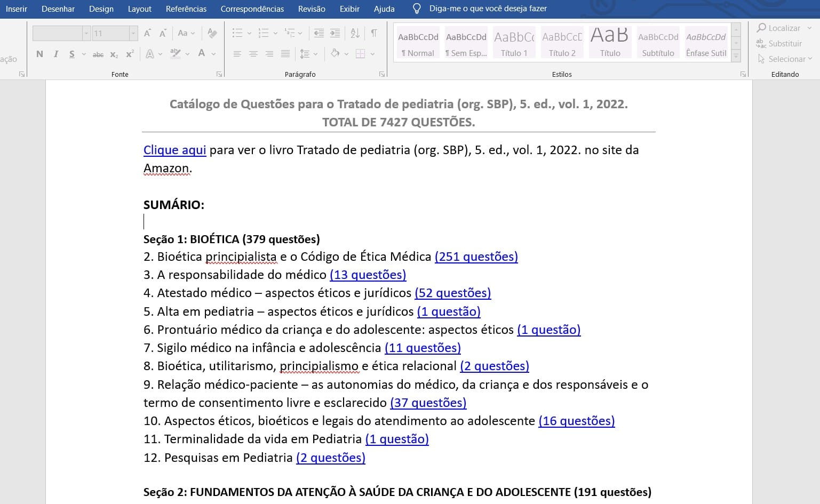Image resolution: width=820 pixels, height=504 pixels.
Task: Increase font size with the grow font icon
Action: pos(148,33)
